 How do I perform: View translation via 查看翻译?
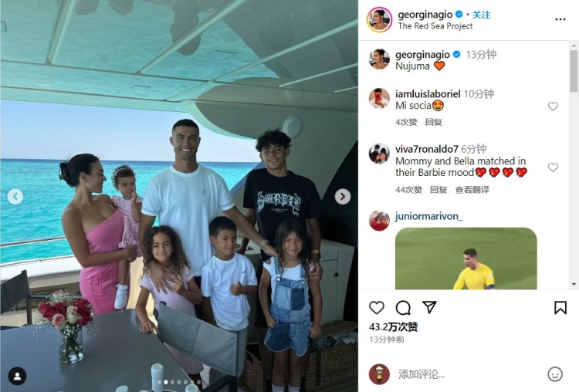pos(472,190)
